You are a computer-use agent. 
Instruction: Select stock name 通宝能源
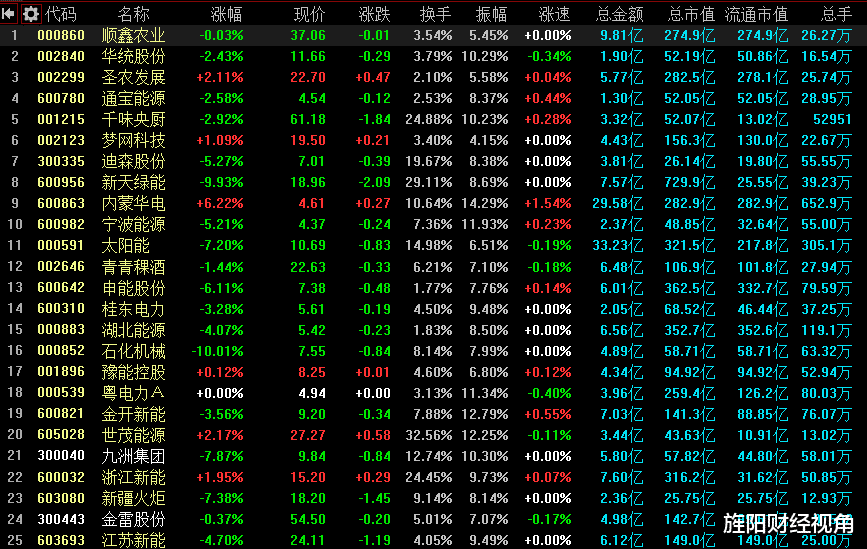pos(134,98)
